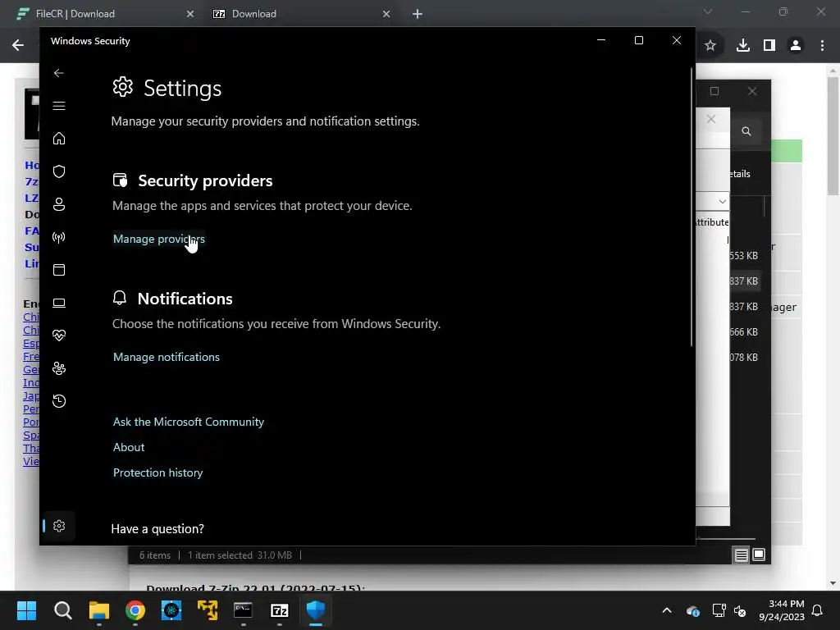Click muted volume icon in tray
The width and height of the screenshot is (840, 630).
click(x=741, y=610)
